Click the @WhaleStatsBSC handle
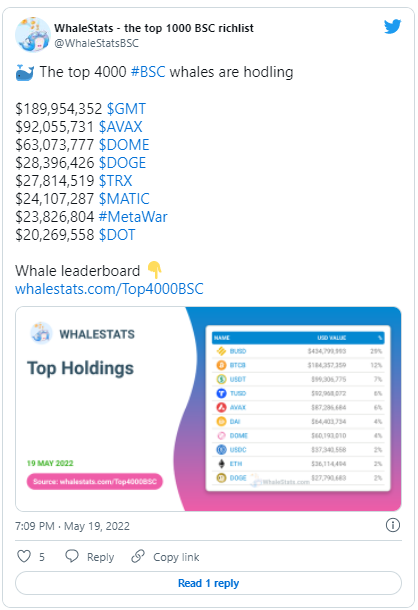Image resolution: width=418 pixels, height=610 pixels. (x=97, y=43)
